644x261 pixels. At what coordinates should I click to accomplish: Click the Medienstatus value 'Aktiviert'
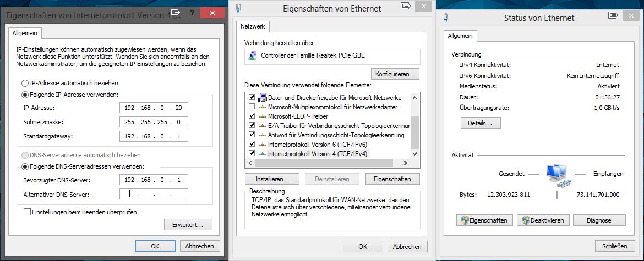608,86
